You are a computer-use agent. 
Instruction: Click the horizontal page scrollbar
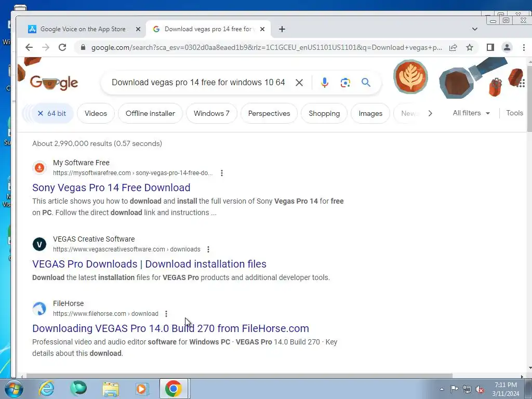[239, 376]
